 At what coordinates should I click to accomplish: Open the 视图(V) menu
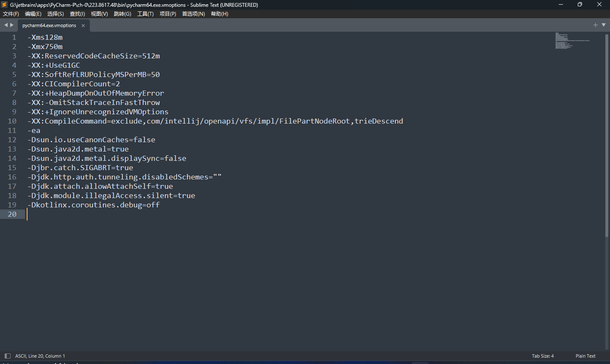(100, 14)
